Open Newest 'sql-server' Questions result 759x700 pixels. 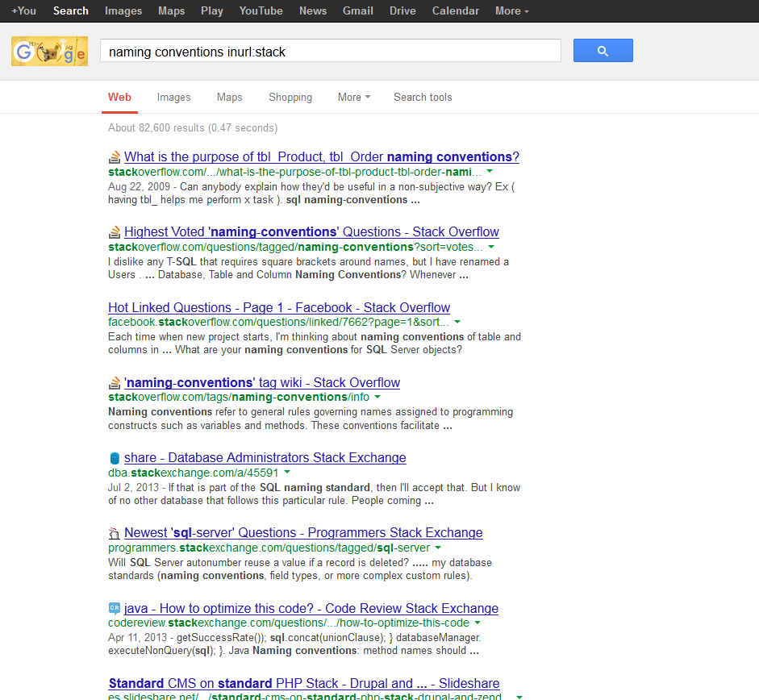[x=303, y=532]
